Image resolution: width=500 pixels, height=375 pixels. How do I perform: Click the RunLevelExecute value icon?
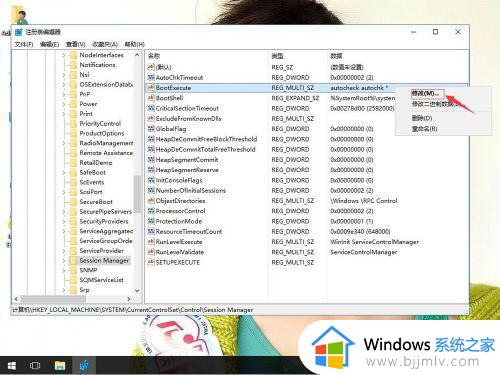[x=151, y=242]
